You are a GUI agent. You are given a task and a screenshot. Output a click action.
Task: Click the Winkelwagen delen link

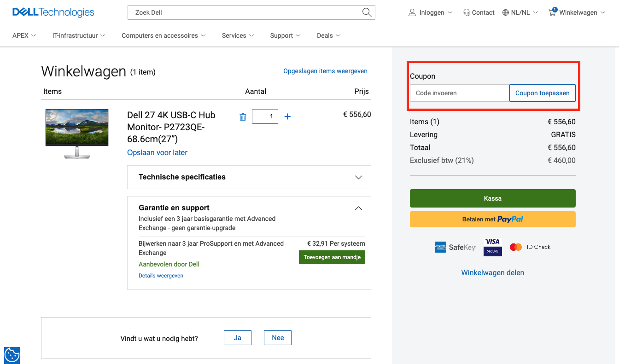click(493, 272)
